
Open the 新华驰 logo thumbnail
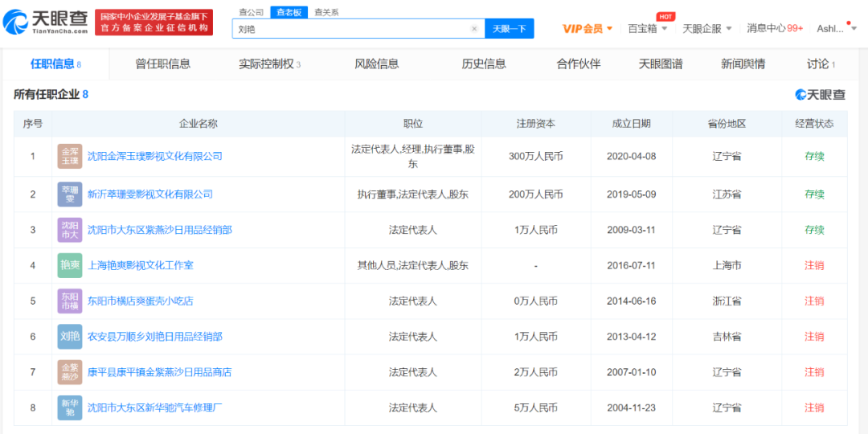(70, 407)
